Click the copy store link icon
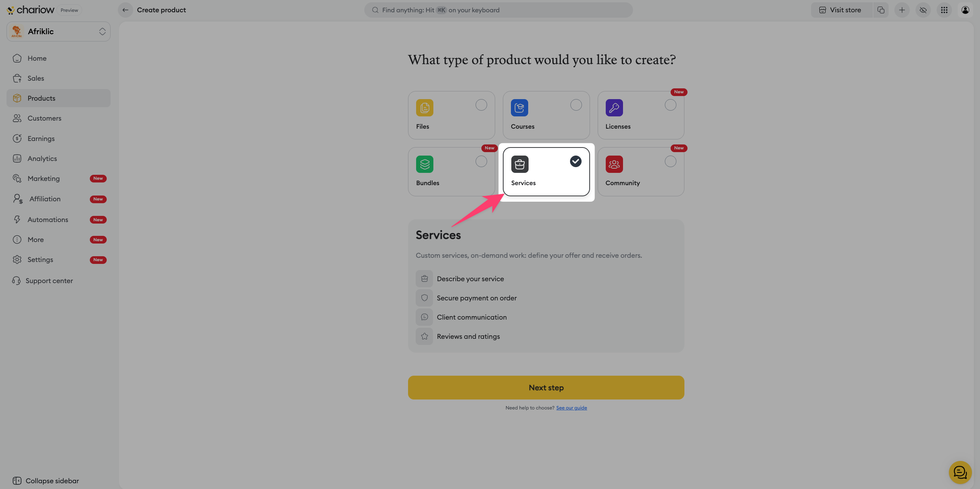Image resolution: width=980 pixels, height=489 pixels. [x=881, y=10]
